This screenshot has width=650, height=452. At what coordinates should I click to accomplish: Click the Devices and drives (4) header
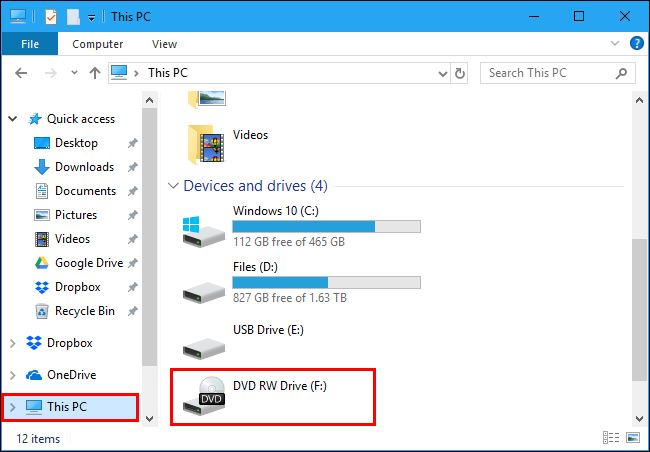tap(255, 186)
